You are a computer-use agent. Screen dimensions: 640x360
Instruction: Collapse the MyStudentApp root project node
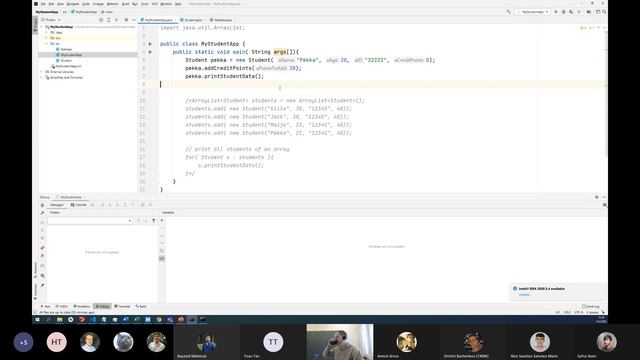[42, 27]
